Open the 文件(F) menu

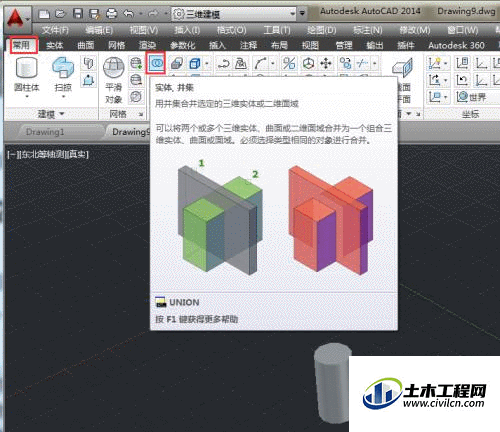pos(55,30)
